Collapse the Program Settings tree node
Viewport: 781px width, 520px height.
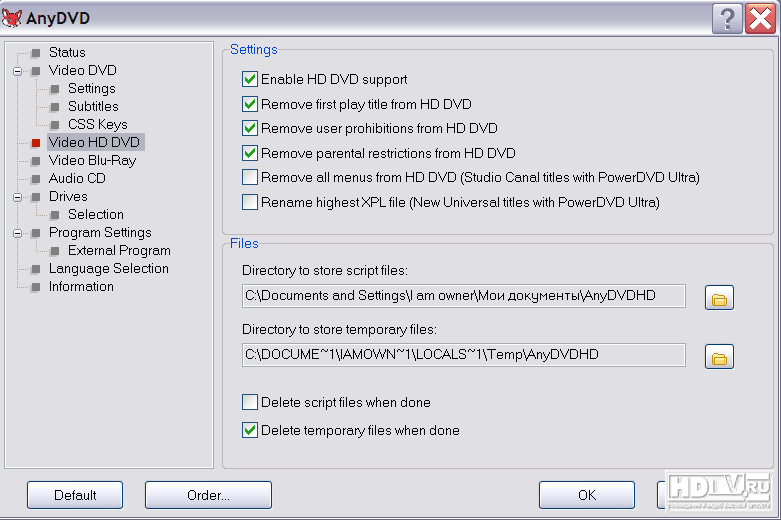pyautogui.click(x=17, y=233)
